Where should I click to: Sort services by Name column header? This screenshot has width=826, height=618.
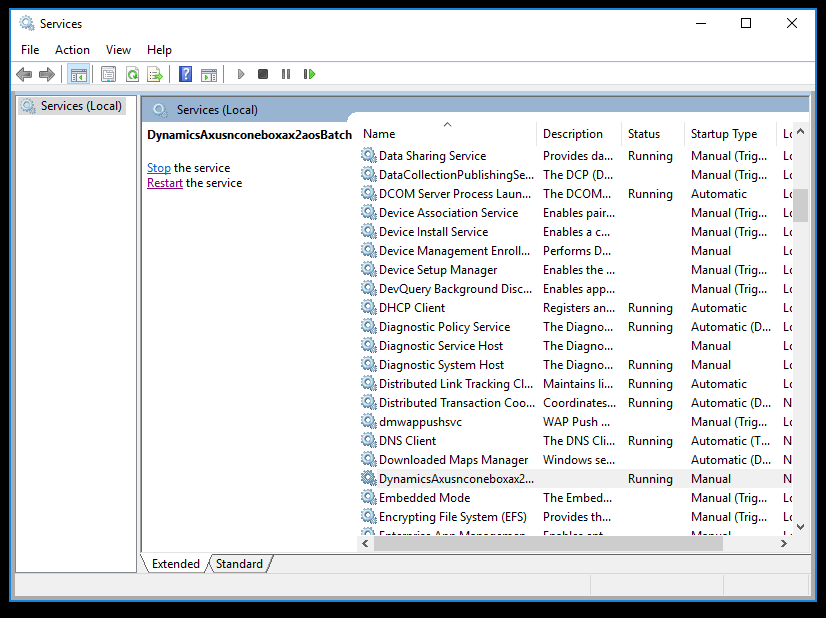point(379,134)
